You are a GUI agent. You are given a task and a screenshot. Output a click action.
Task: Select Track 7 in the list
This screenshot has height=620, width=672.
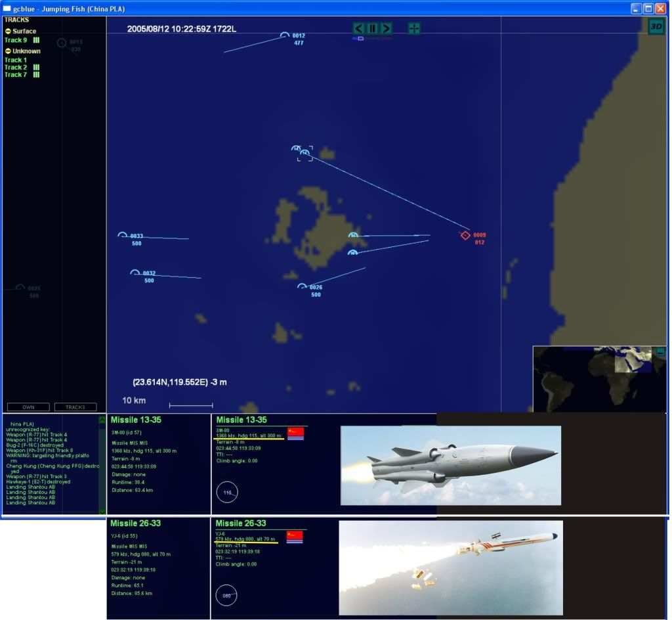16,75
